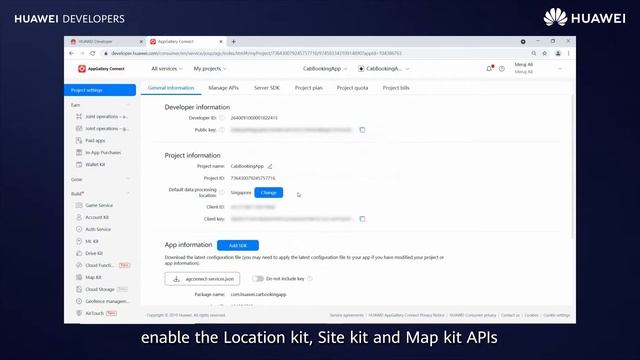This screenshot has width=640, height=360.
Task: Switch to the Project plan tab
Action: 309,88
